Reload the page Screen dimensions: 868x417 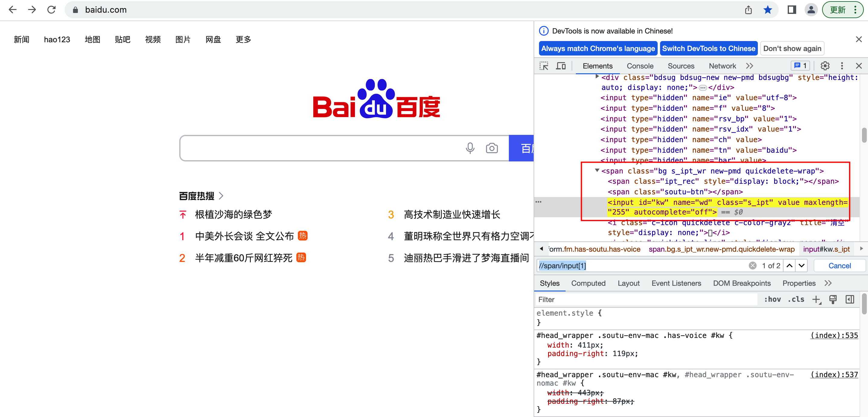[x=51, y=10]
